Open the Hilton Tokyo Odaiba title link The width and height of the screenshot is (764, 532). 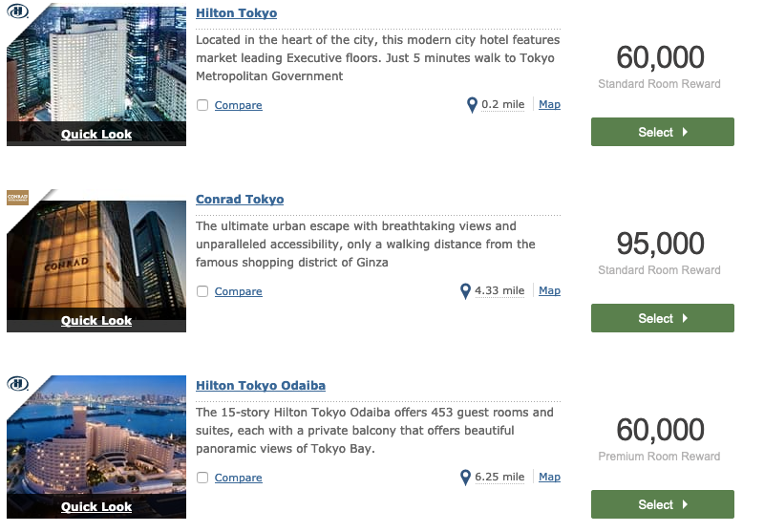tap(261, 386)
